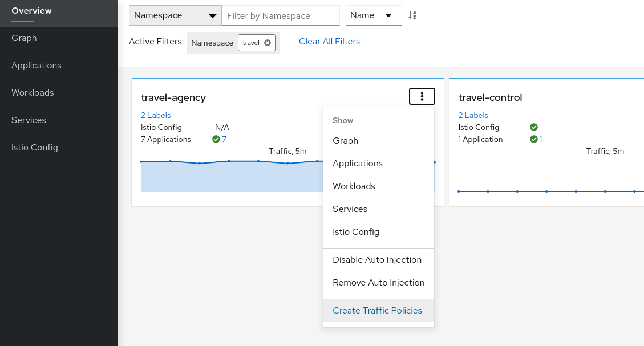Click Create Traffic Policies
Image resolution: width=644 pixels, height=346 pixels.
377,310
